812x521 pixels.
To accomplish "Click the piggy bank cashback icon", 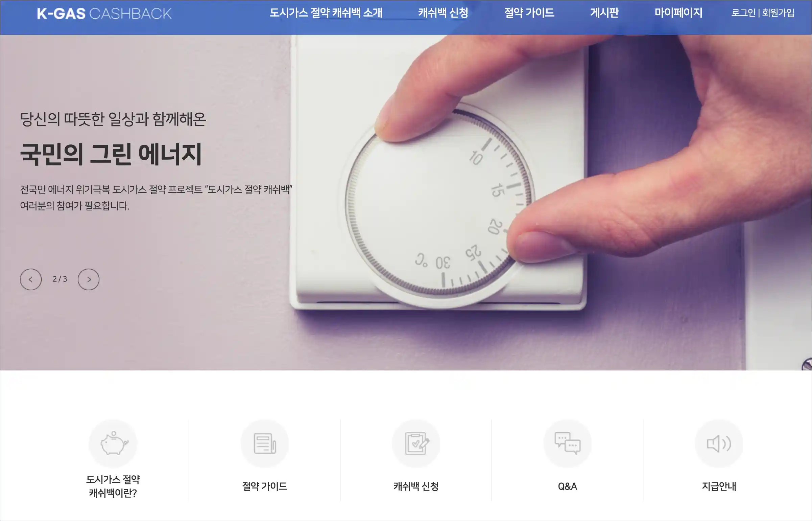I will tap(113, 444).
